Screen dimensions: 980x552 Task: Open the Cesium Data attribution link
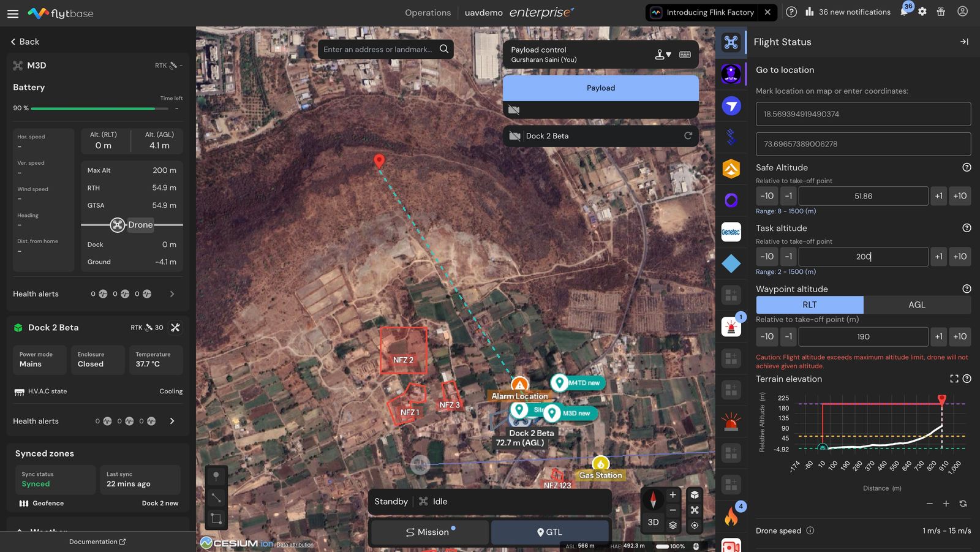295,545
